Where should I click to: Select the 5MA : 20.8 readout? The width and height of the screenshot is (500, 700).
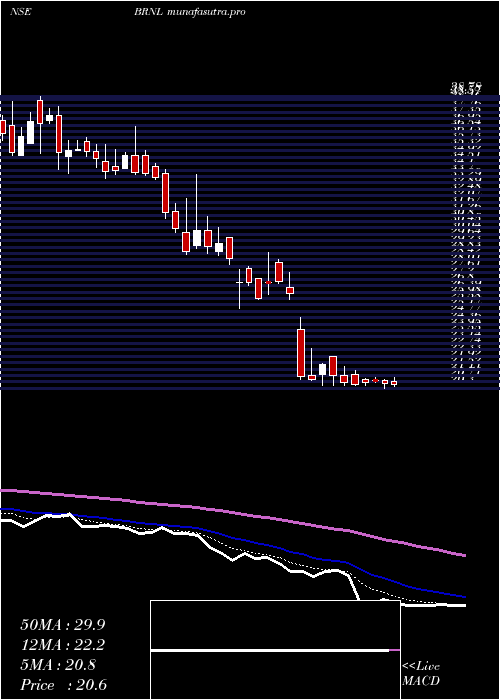(x=58, y=665)
